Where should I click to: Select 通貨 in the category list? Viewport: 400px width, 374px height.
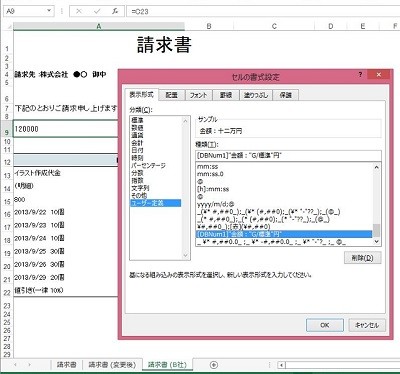[155, 135]
